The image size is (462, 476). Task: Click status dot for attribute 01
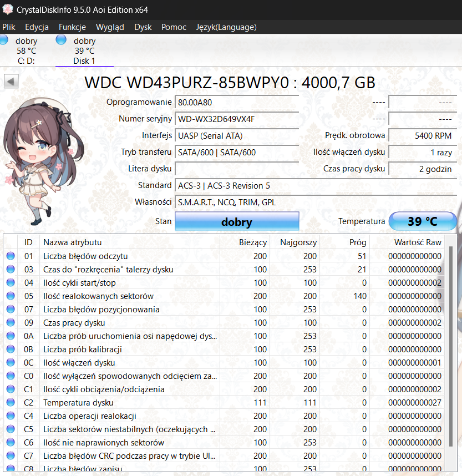(x=11, y=256)
